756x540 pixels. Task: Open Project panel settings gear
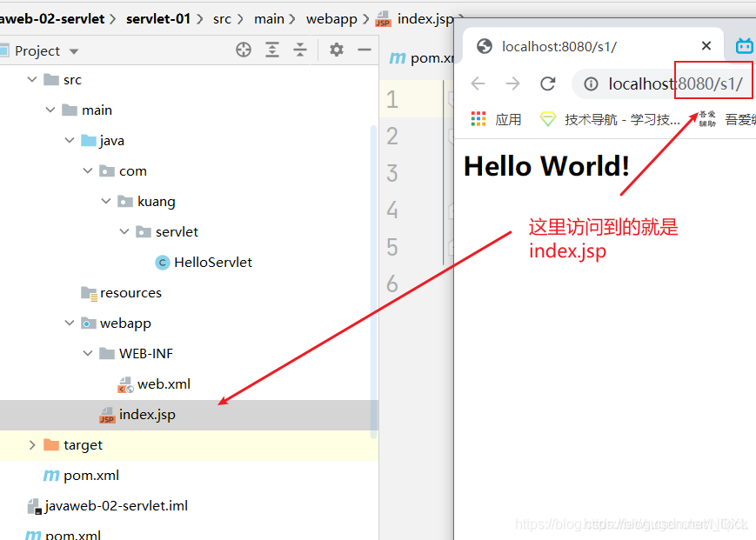tap(337, 50)
